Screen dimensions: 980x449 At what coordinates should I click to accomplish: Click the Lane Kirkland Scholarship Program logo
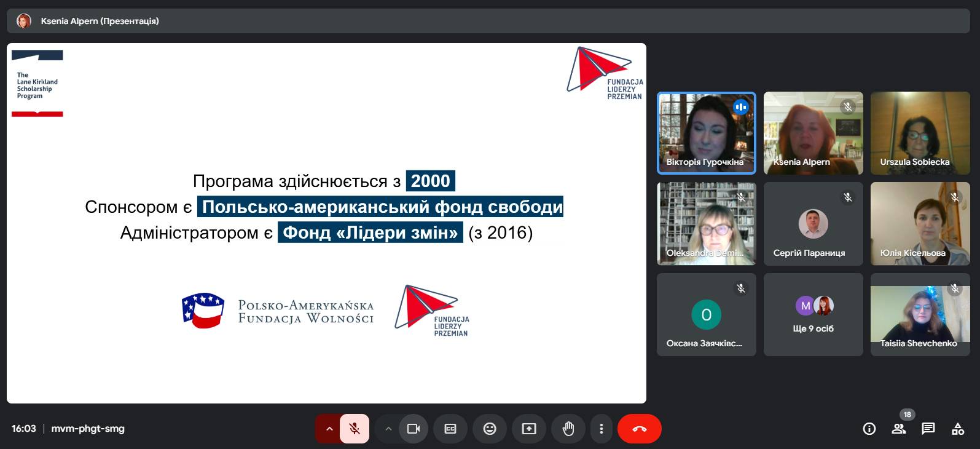(x=37, y=84)
